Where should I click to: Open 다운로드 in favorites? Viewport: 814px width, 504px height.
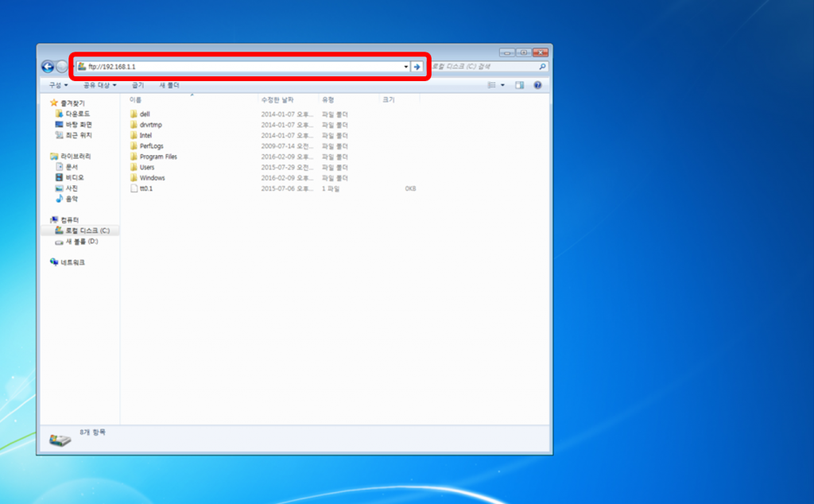72,114
